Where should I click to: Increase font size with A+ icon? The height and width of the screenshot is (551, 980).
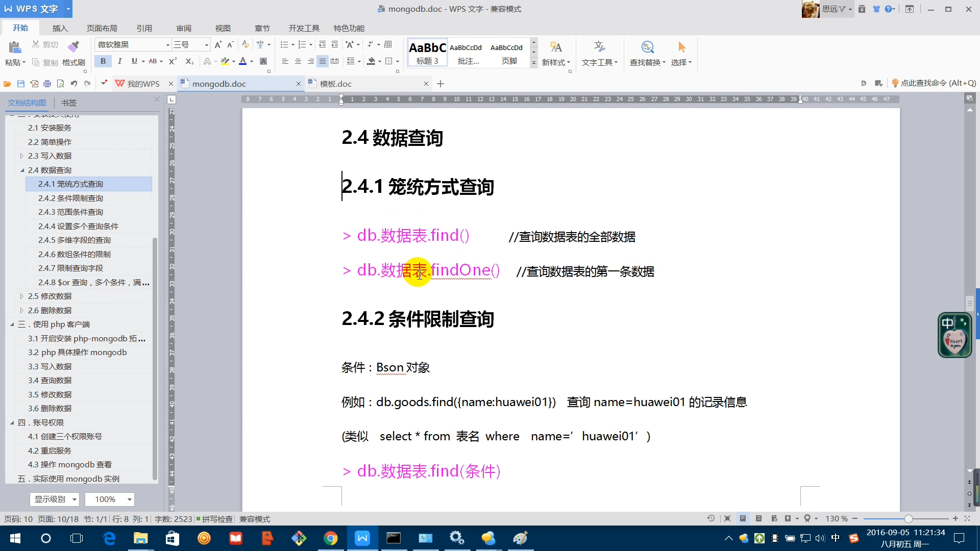[x=218, y=45]
